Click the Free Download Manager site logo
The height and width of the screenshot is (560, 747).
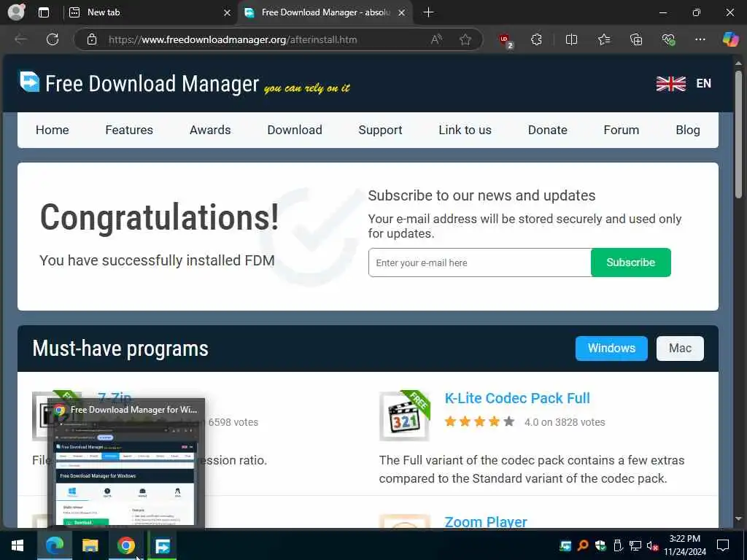pyautogui.click(x=185, y=84)
